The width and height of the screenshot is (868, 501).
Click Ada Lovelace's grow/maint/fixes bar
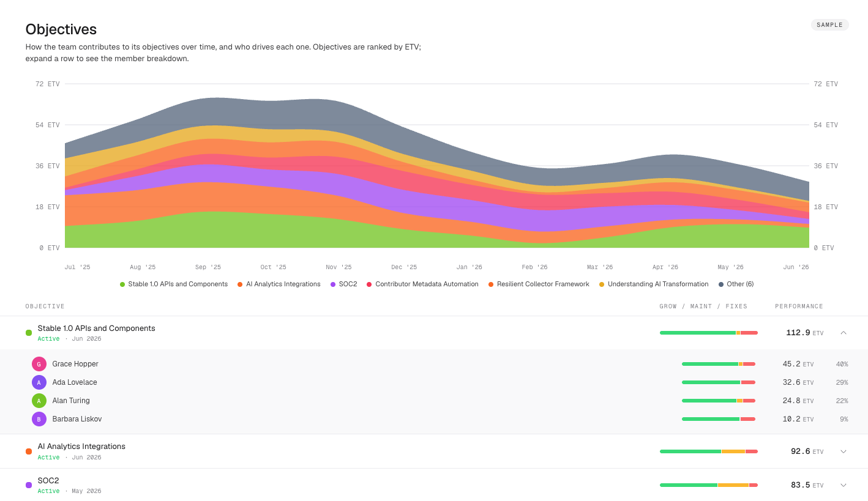point(719,382)
